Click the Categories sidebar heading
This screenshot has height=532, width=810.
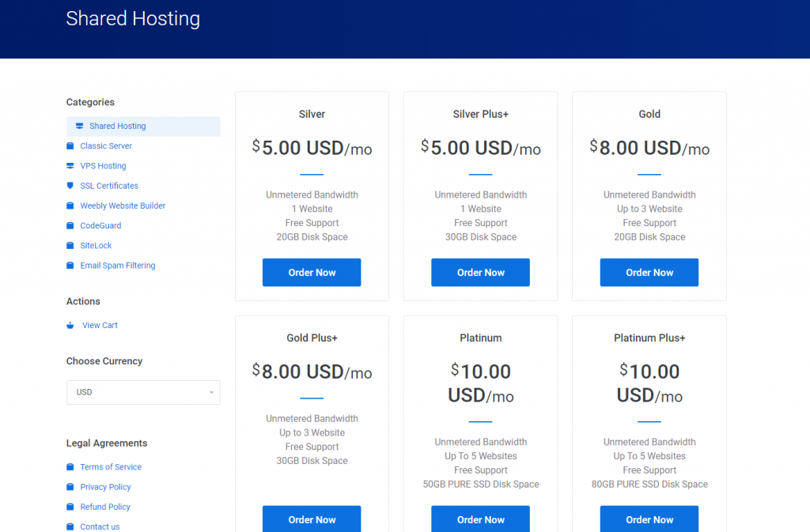90,102
